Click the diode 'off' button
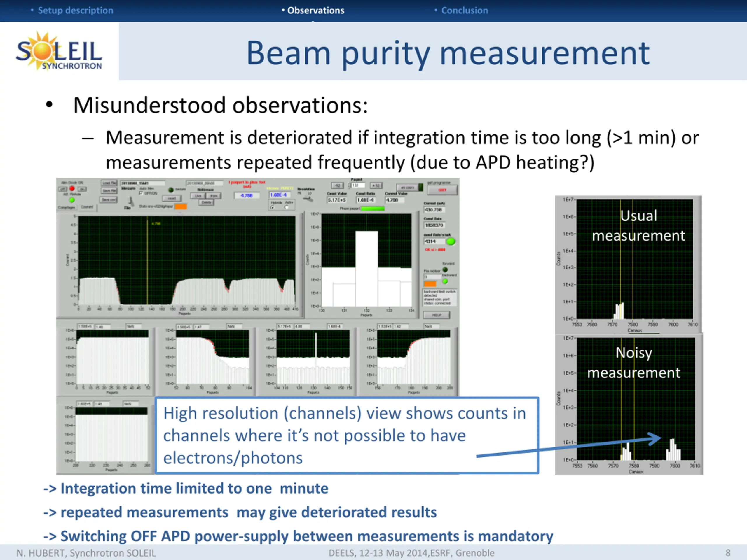This screenshot has width=747, height=560. tap(63, 189)
